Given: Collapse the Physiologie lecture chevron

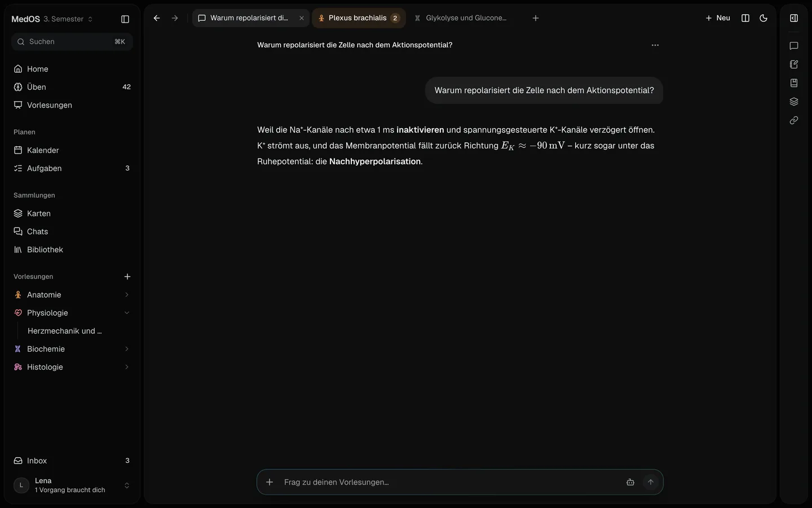Looking at the screenshot, I should point(127,313).
